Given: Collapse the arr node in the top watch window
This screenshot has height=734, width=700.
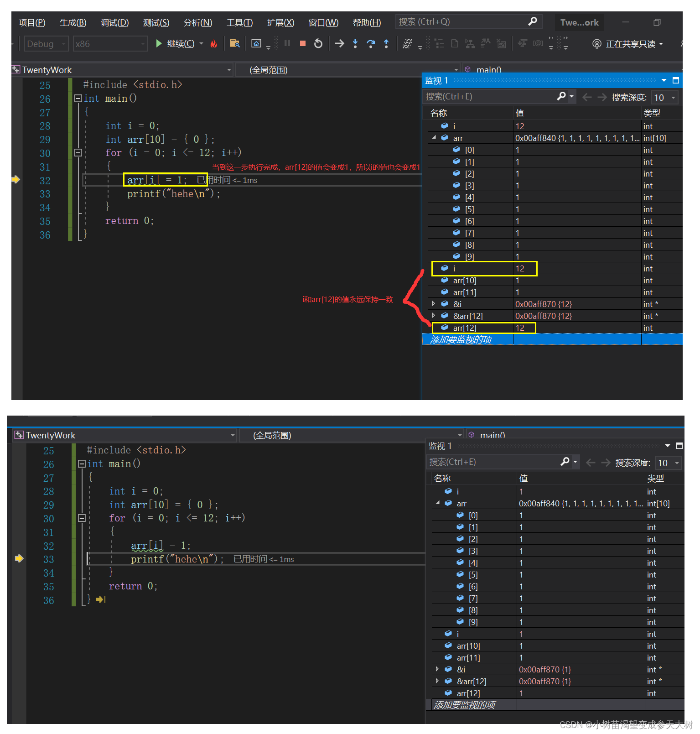Looking at the screenshot, I should (434, 137).
